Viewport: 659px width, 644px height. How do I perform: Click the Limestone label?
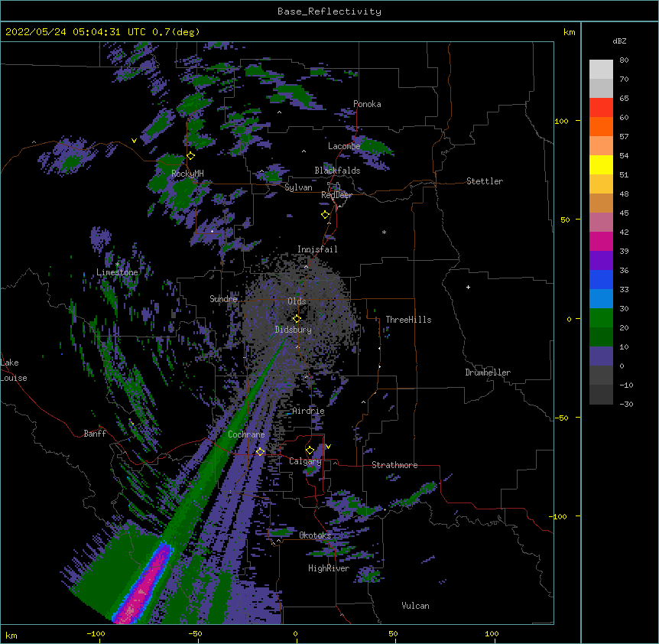(x=117, y=272)
